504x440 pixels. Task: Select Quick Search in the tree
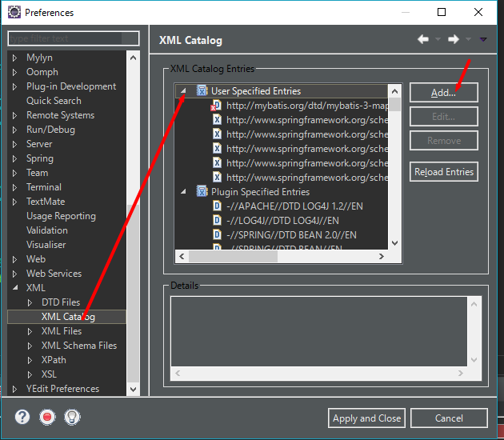click(x=54, y=101)
